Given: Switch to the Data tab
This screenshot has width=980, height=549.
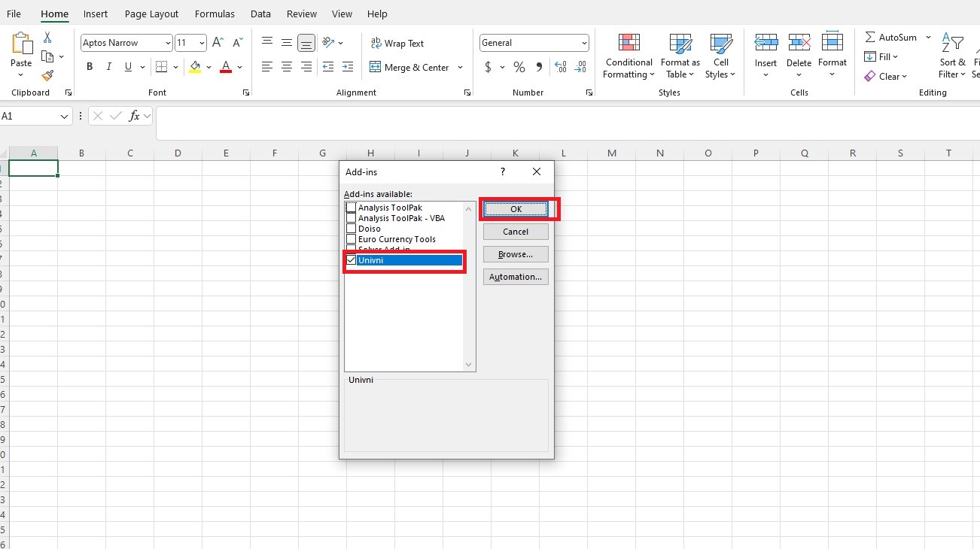Looking at the screenshot, I should click(x=260, y=14).
